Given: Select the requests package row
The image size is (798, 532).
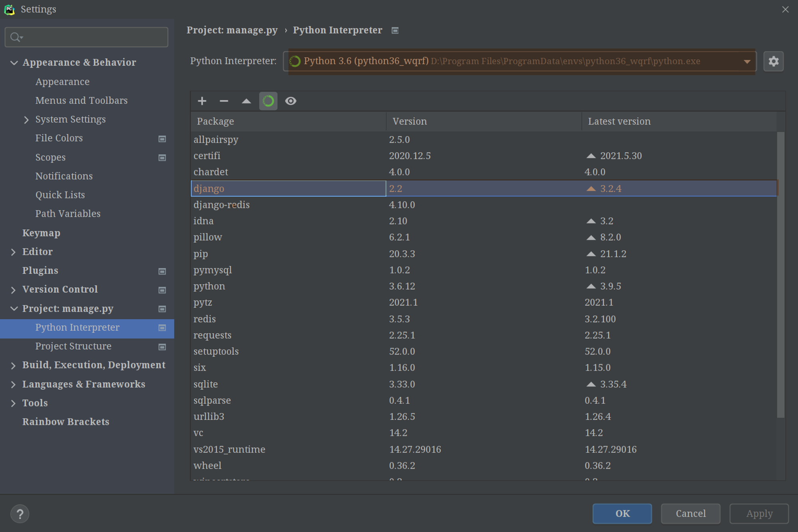Looking at the screenshot, I should 484,335.
